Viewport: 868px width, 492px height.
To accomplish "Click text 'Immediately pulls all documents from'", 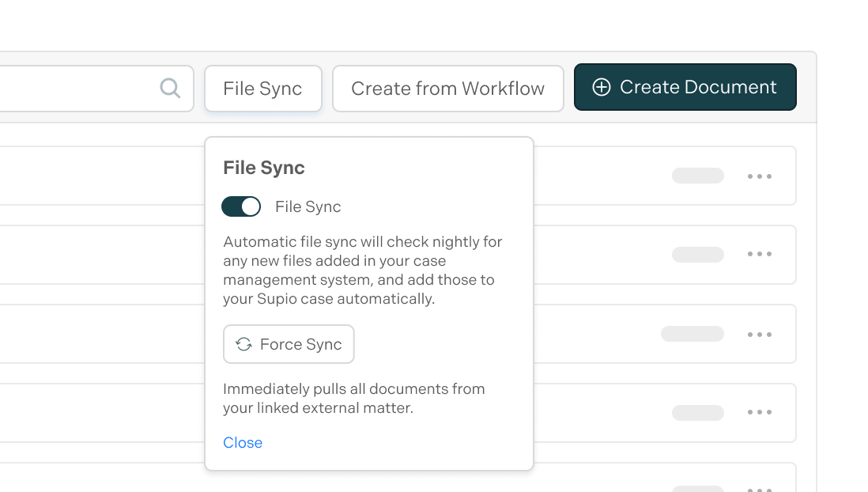I will [x=353, y=389].
